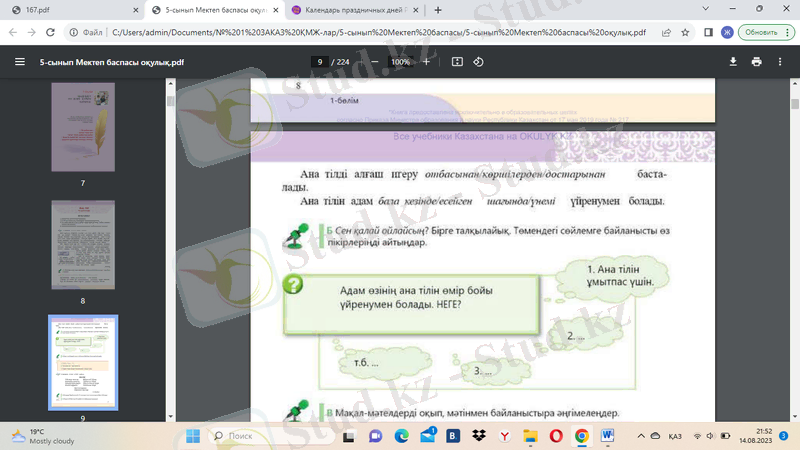This screenshot has width=800, height=450.
Task: Open the PDF viewer more actions menu
Action: pyautogui.click(x=780, y=61)
